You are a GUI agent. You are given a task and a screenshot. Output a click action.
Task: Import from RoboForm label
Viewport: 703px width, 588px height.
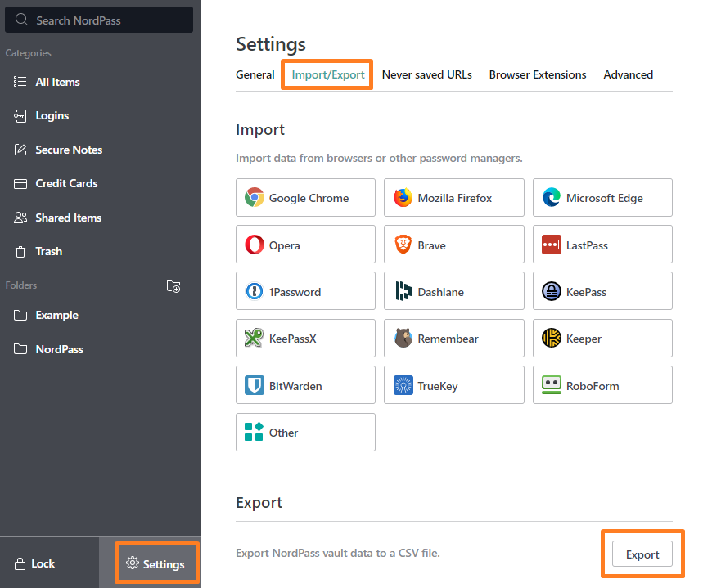pyautogui.click(x=592, y=386)
